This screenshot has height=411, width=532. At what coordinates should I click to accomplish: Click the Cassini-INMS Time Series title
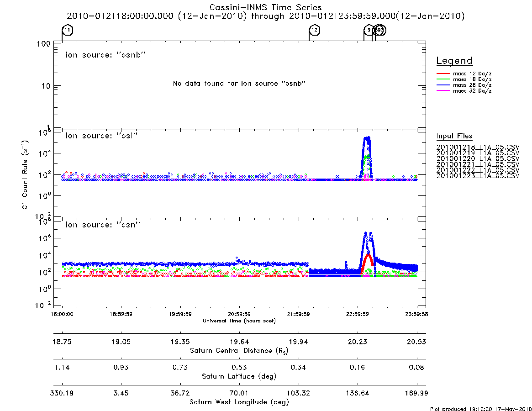(266, 7)
